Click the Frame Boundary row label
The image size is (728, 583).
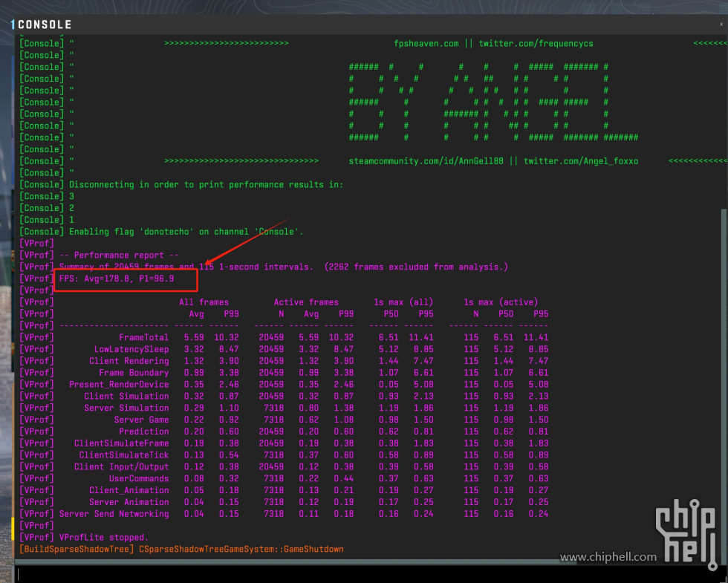coord(134,373)
